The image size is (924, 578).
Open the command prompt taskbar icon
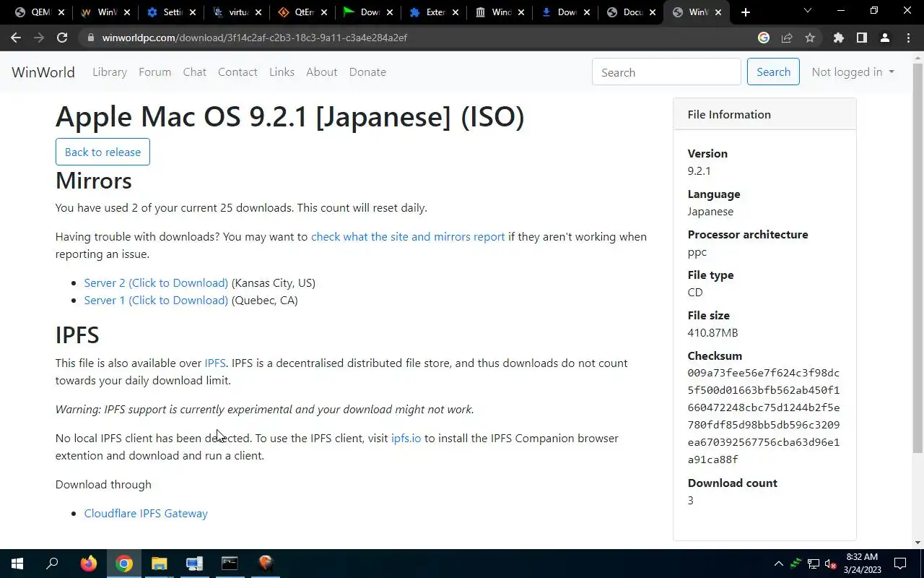tap(230, 564)
